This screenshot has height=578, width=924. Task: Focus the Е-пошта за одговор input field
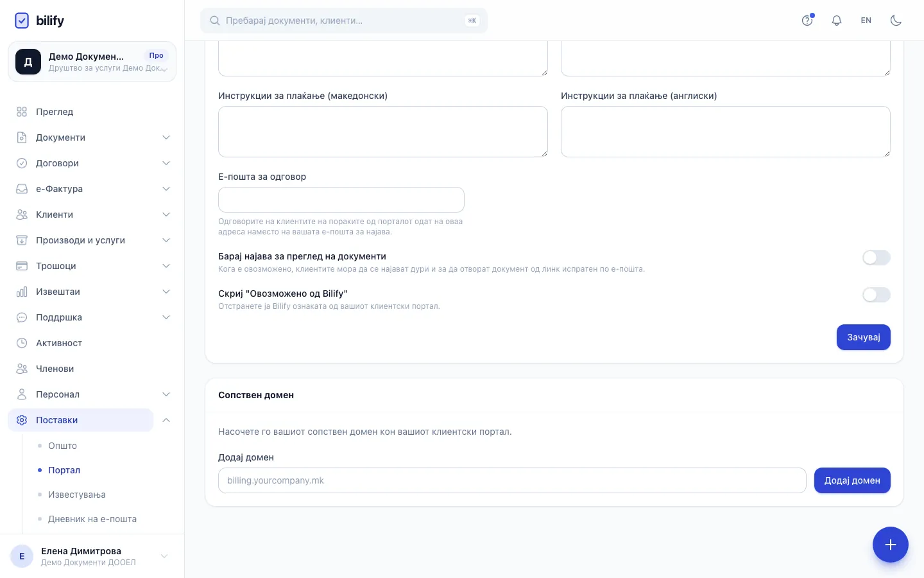coord(341,200)
